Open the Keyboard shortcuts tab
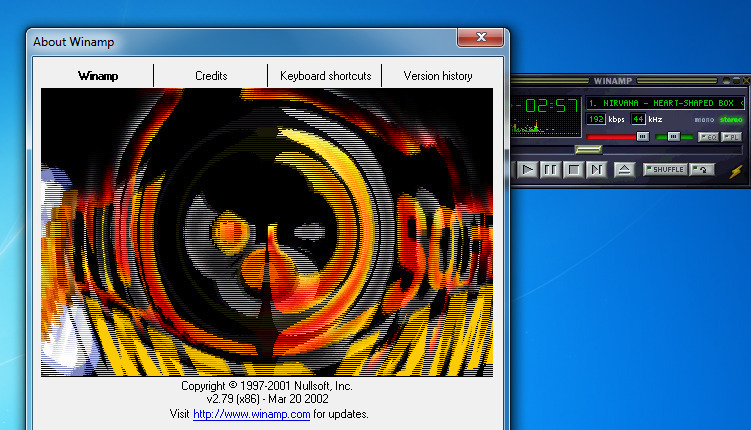Image resolution: width=751 pixels, height=430 pixels. tap(326, 76)
